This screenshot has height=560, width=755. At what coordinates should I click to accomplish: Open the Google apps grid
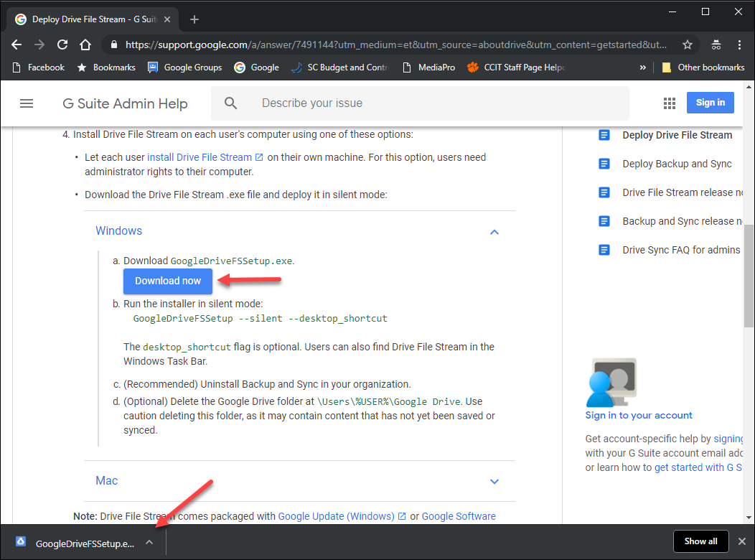(x=670, y=103)
